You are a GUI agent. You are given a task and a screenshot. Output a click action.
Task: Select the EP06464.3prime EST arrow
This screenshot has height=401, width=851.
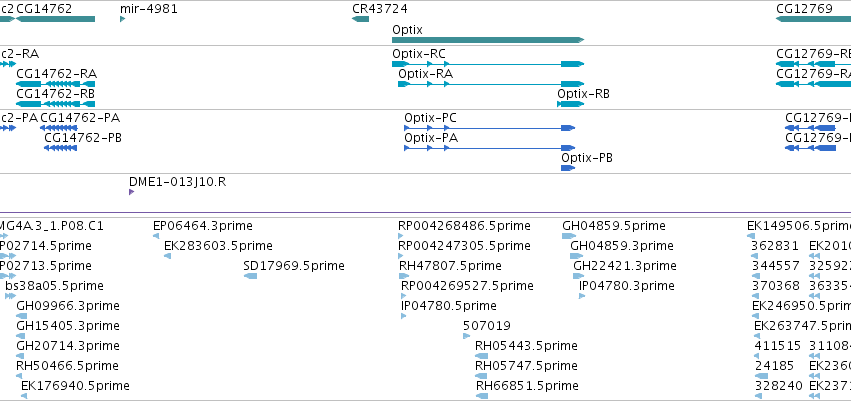coord(156,236)
